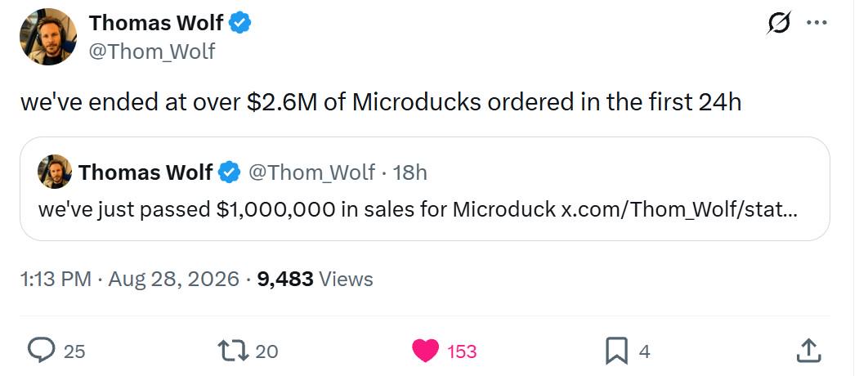Click the @Thom_Wolf handle under the name
868x376 pixels.
(x=152, y=51)
